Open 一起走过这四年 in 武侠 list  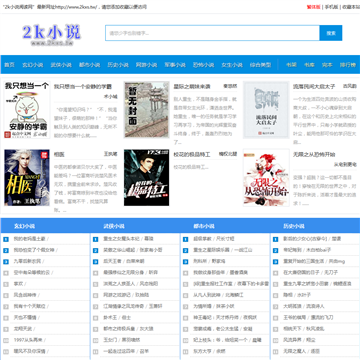click(x=119, y=351)
